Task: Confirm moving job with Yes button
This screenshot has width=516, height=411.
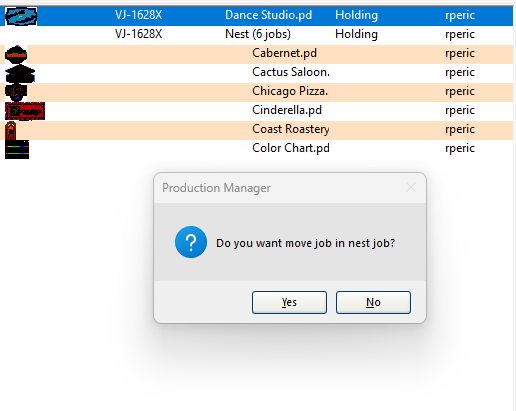Action: click(x=289, y=302)
